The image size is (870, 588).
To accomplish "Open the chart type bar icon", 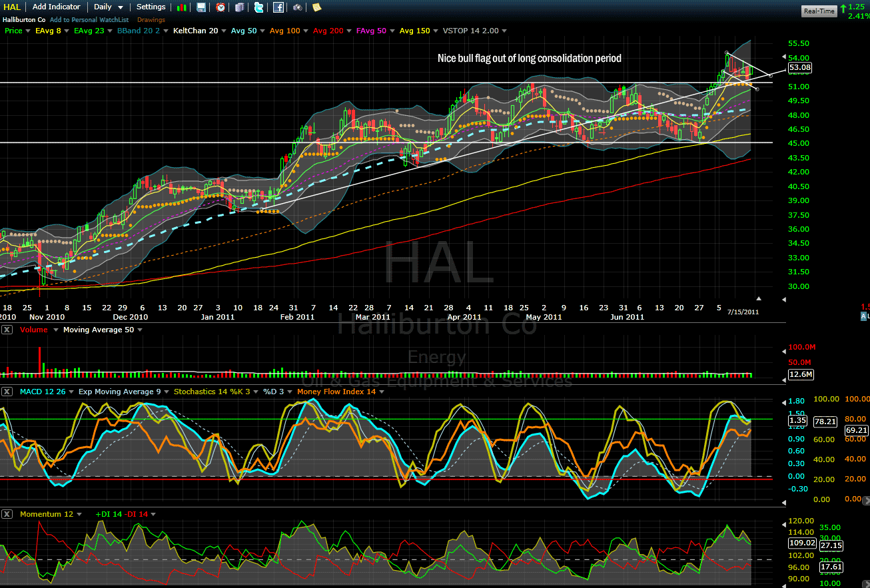I will pyautogui.click(x=182, y=7).
